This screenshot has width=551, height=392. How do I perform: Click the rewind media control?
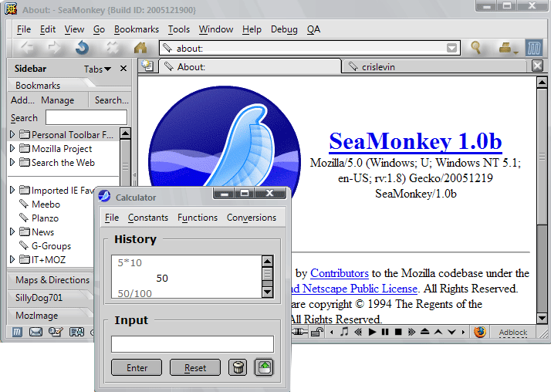click(x=358, y=332)
